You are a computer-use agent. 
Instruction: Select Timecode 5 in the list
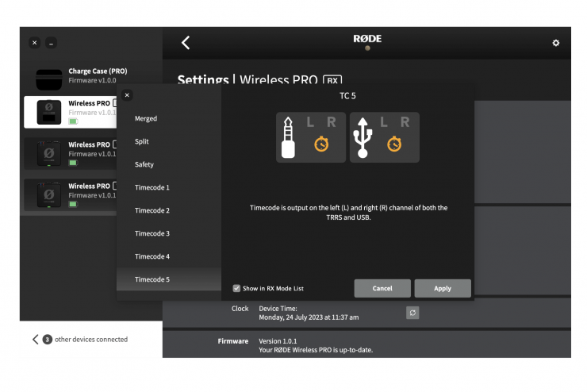click(152, 279)
